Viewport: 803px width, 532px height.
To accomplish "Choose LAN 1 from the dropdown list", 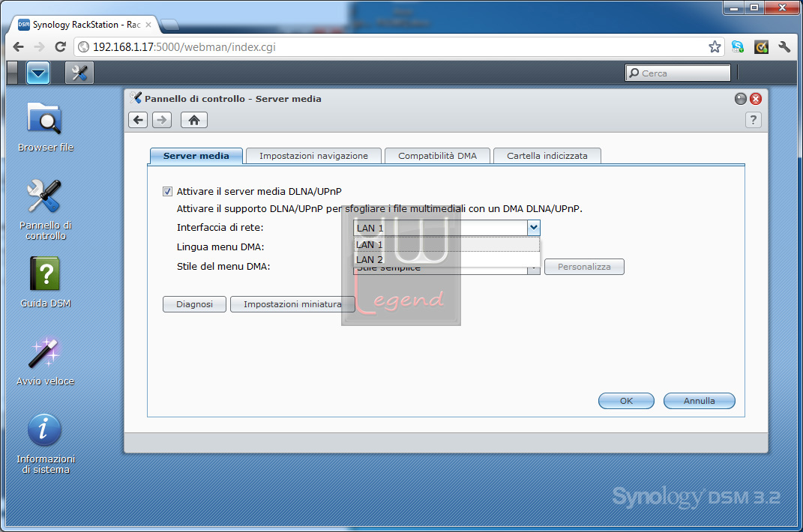I will tap(447, 245).
